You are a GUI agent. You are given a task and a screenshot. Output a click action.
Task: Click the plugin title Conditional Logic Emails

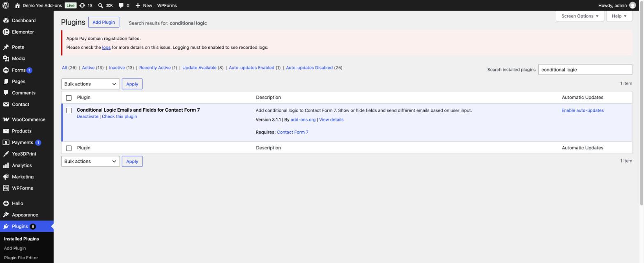[138, 110]
